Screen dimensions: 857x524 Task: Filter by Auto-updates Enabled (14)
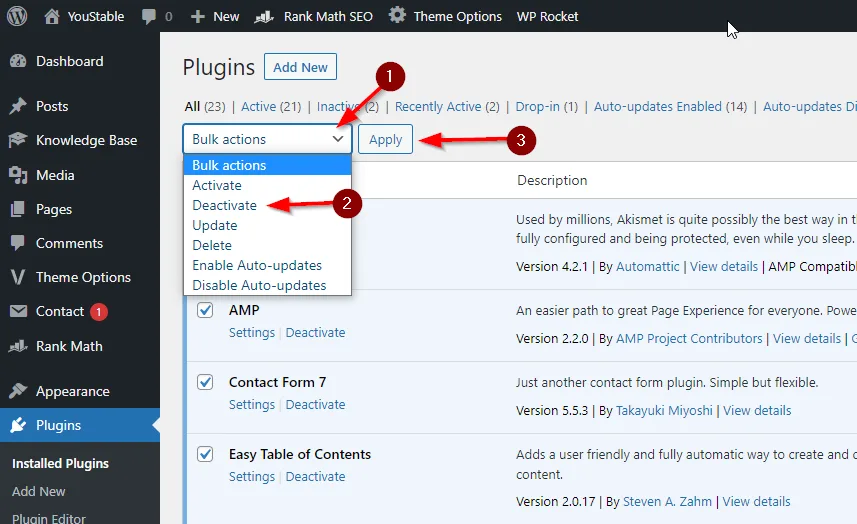tap(670, 107)
